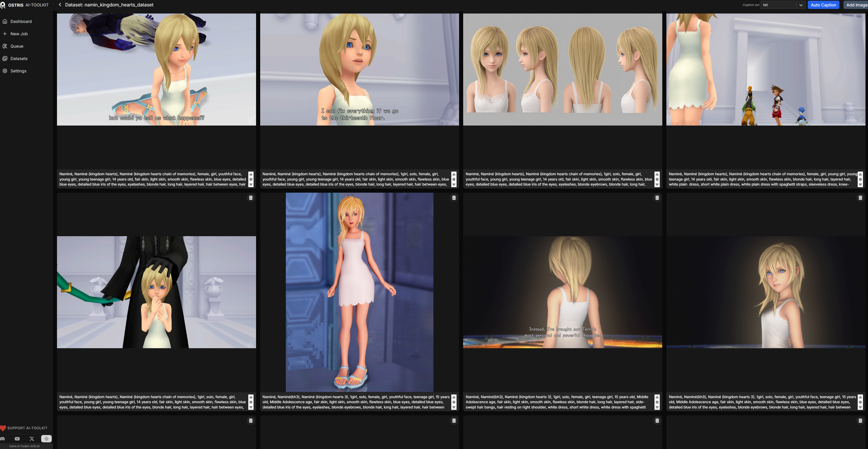Open the back-view image subtitled 'Instead, I've brought'

click(563, 292)
